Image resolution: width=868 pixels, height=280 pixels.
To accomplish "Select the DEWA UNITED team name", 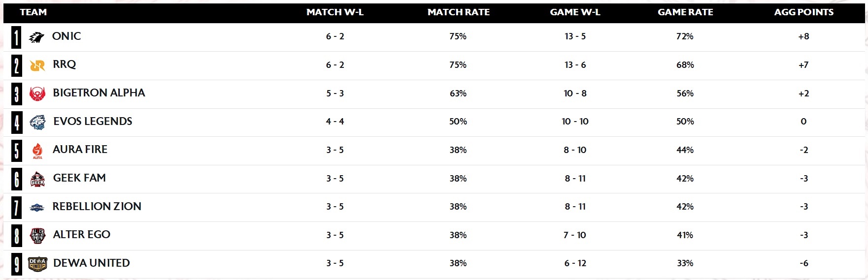I will pos(92,263).
